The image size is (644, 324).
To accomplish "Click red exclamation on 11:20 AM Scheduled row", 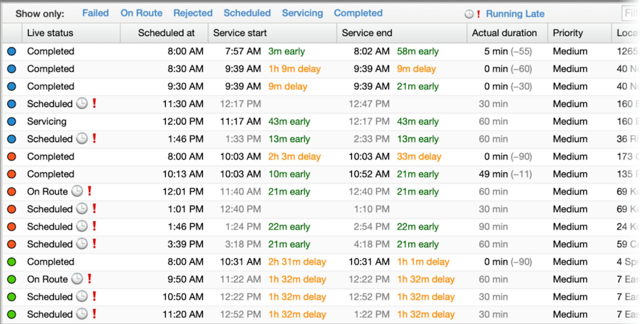I will coord(94,314).
